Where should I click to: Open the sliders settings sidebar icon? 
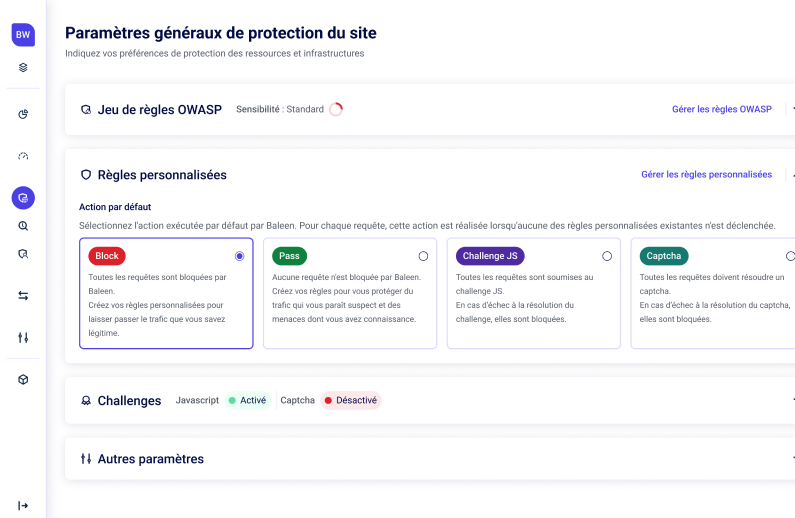[x=23, y=337]
